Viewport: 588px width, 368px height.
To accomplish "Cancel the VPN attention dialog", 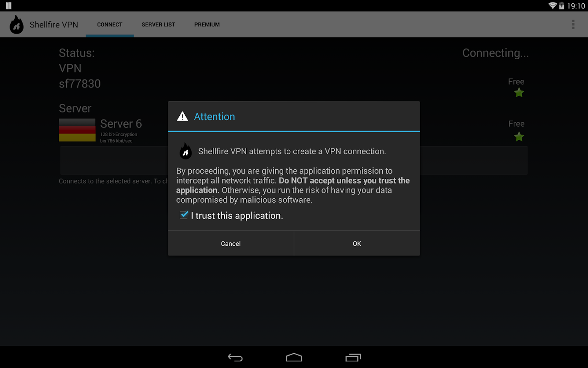I will pyautogui.click(x=231, y=244).
